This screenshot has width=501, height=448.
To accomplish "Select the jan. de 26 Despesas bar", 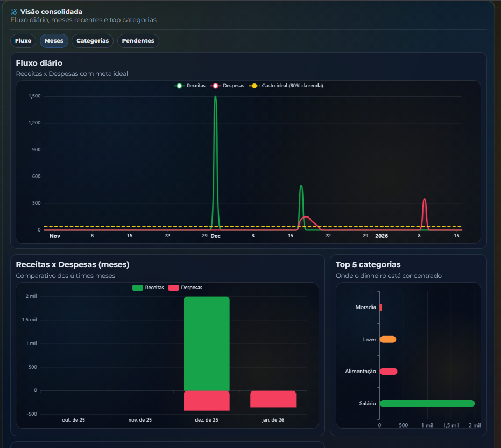I will coord(273,399).
